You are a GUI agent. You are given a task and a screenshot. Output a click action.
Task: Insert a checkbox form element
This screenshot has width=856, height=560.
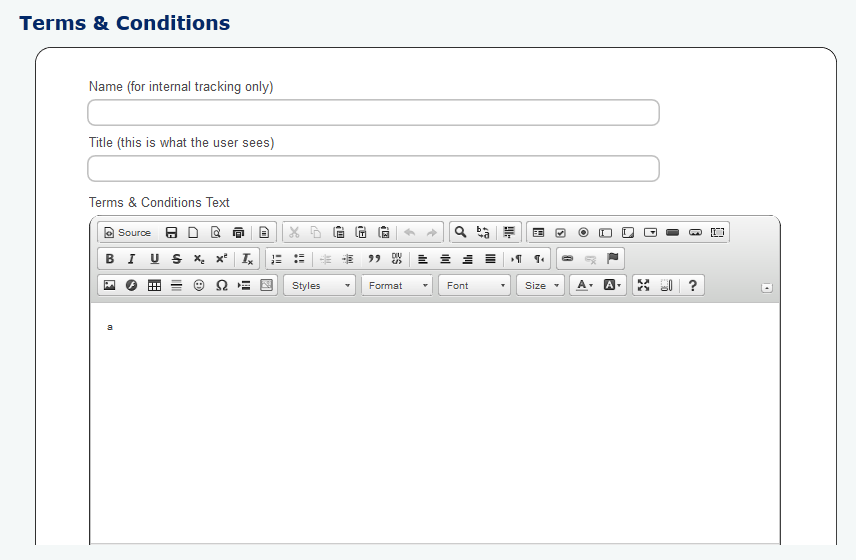tap(560, 232)
